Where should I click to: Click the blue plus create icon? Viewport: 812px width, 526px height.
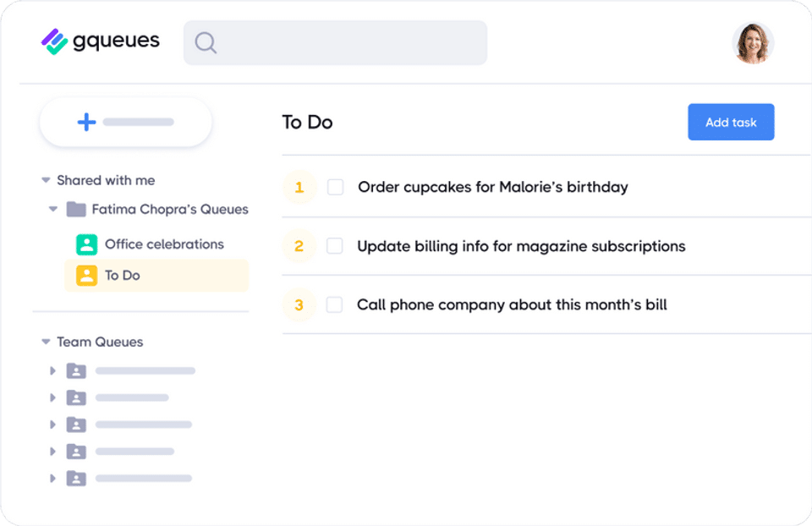point(86,123)
